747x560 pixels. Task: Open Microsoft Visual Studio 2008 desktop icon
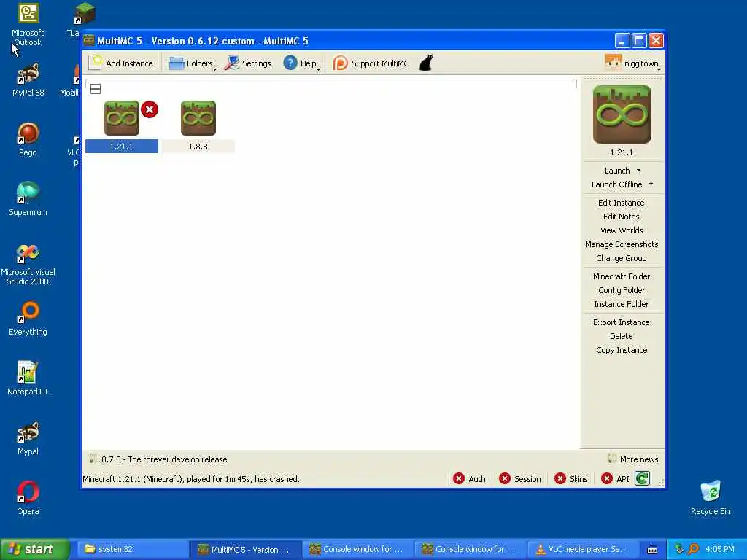pos(28,264)
